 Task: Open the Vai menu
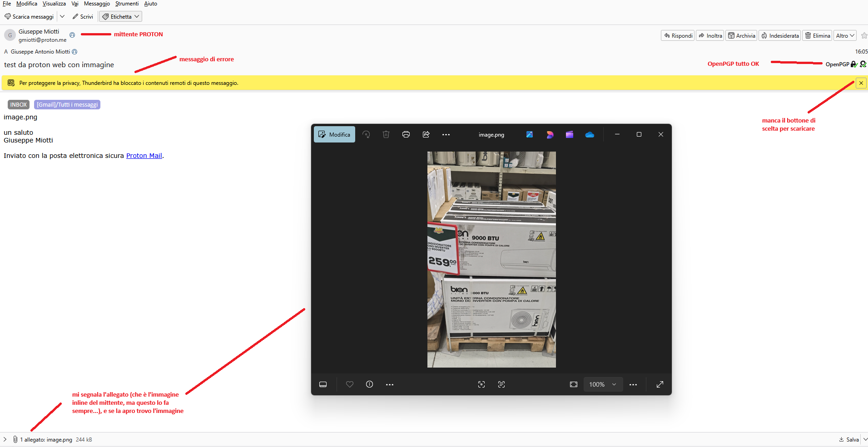point(75,4)
